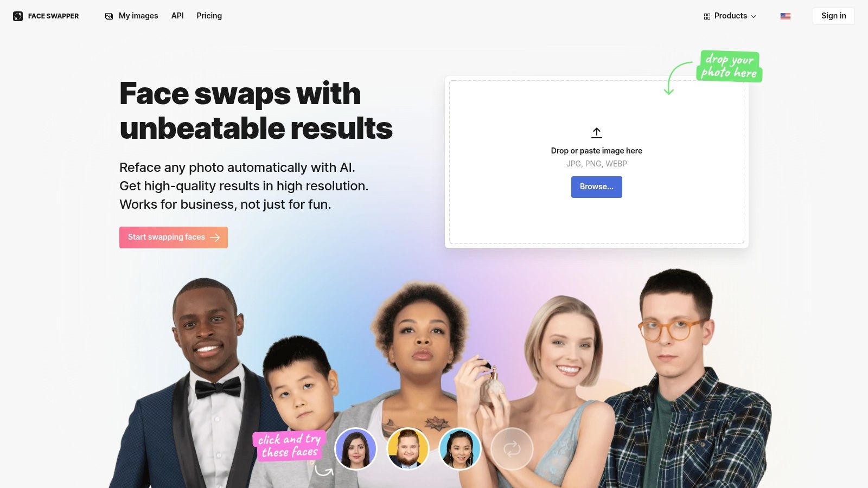
Task: Click the FACE SWAPPER brand name
Action: click(53, 16)
